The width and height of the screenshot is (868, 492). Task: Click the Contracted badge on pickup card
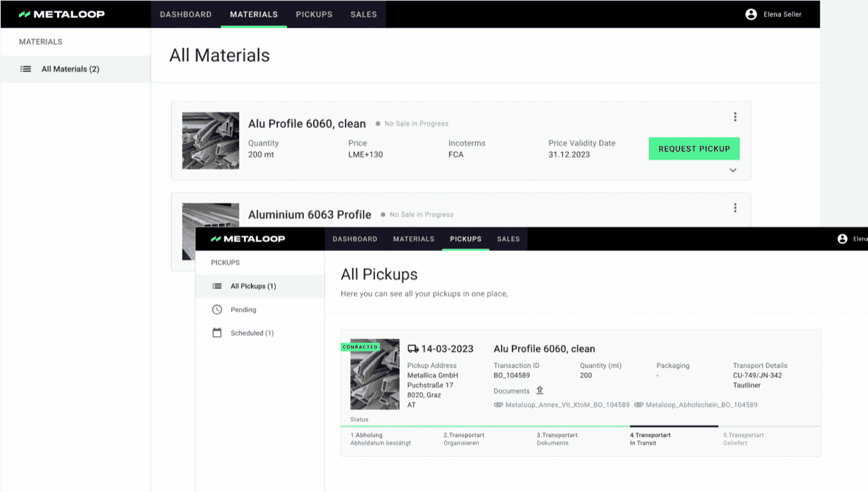360,347
